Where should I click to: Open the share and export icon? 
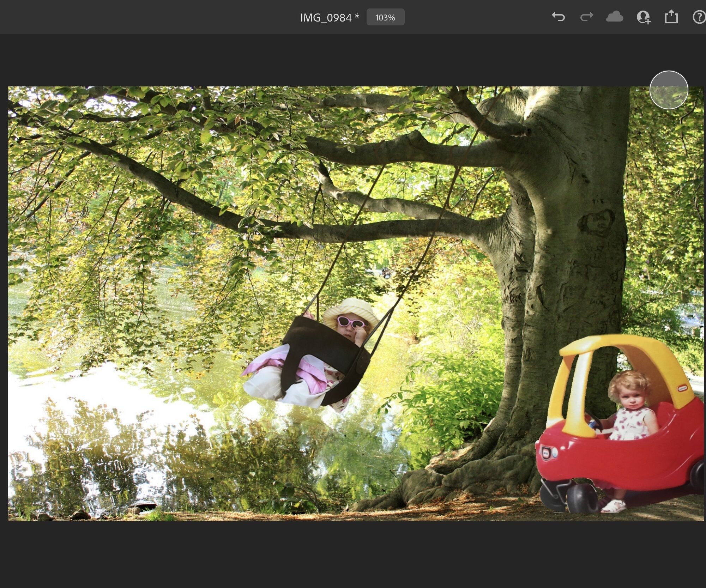click(671, 17)
